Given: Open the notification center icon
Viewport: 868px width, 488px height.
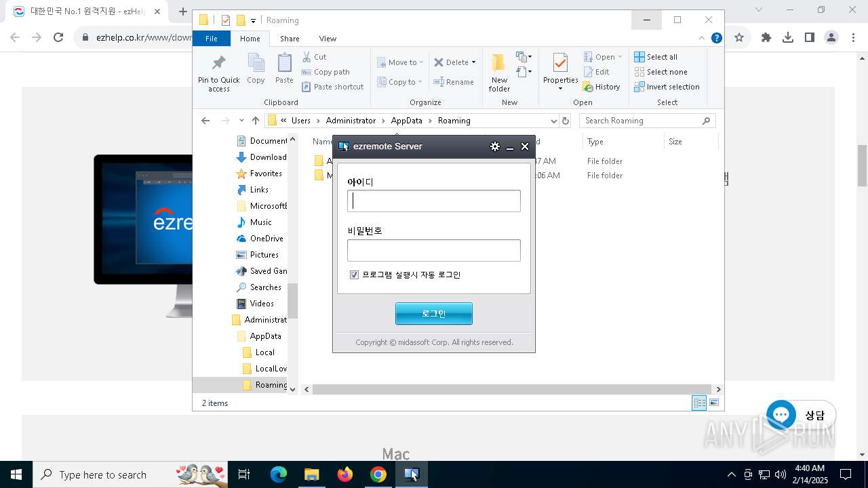Looking at the screenshot, I should (846, 474).
